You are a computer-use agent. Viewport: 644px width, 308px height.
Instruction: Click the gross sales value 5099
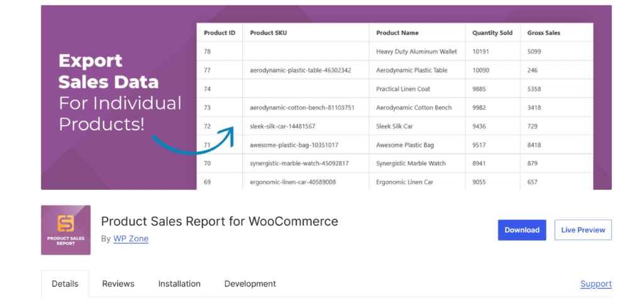coord(534,52)
